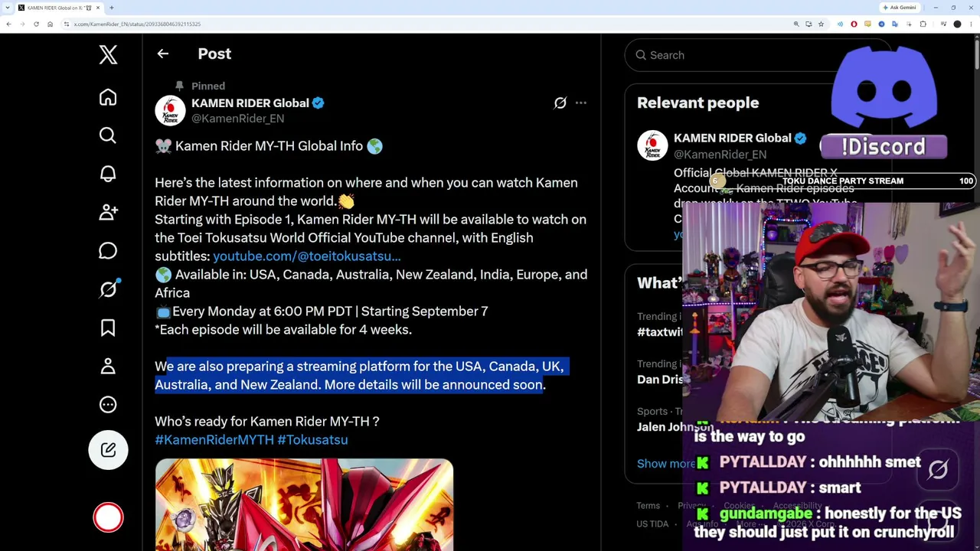This screenshot has width=980, height=551.
Task: Click the address bar URL
Action: point(137,24)
